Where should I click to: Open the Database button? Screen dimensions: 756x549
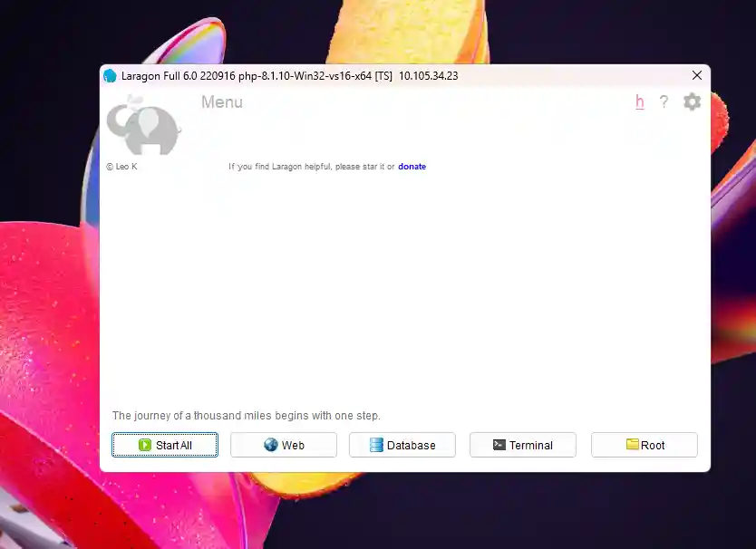pyautogui.click(x=402, y=445)
